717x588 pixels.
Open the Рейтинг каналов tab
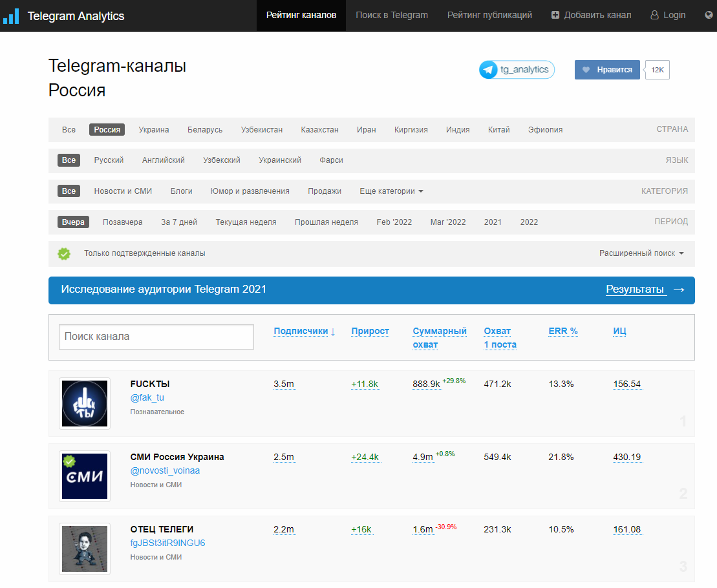(301, 16)
